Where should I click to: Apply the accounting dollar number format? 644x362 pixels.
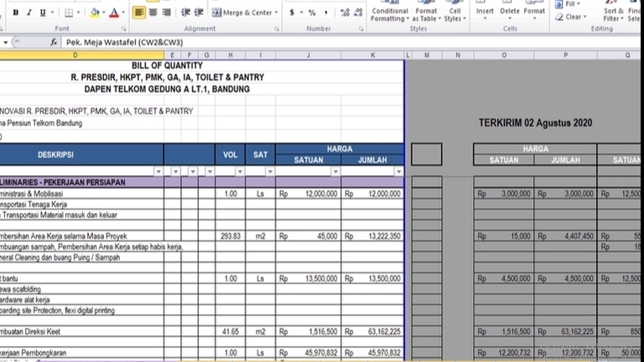[x=292, y=13]
